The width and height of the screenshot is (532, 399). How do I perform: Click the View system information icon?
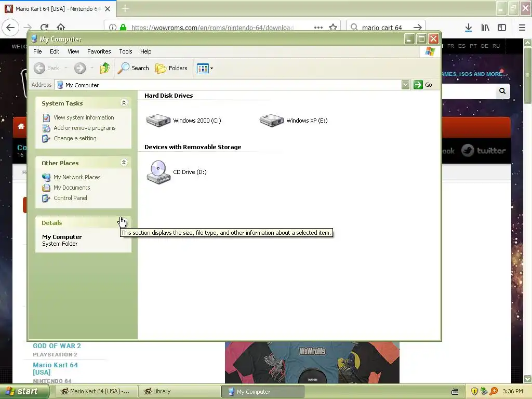46,118
